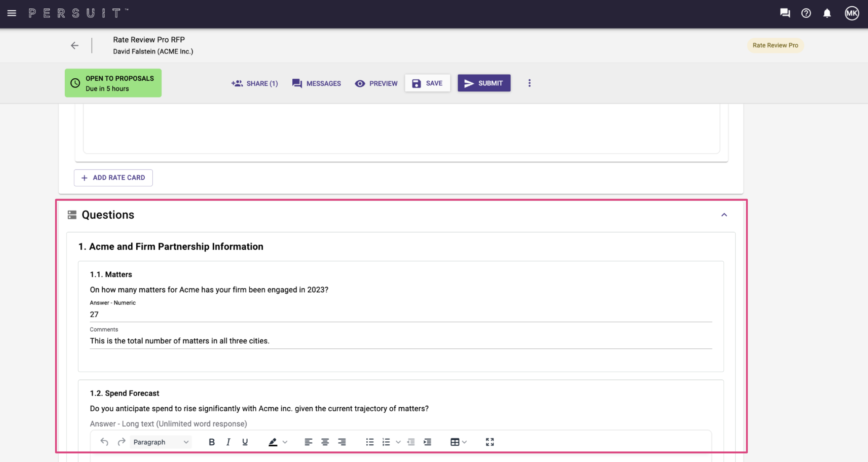Decrease indent
Image resolution: width=868 pixels, height=462 pixels.
pyautogui.click(x=411, y=442)
